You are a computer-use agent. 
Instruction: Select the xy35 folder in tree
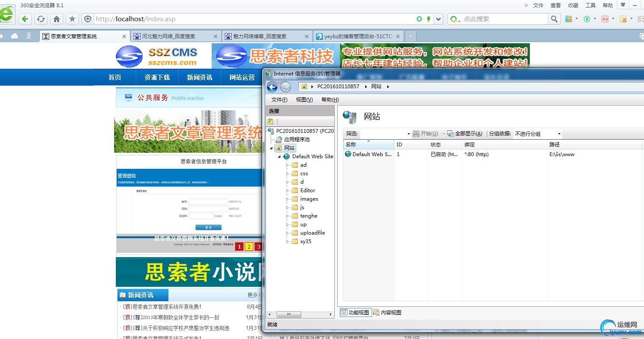(x=305, y=241)
